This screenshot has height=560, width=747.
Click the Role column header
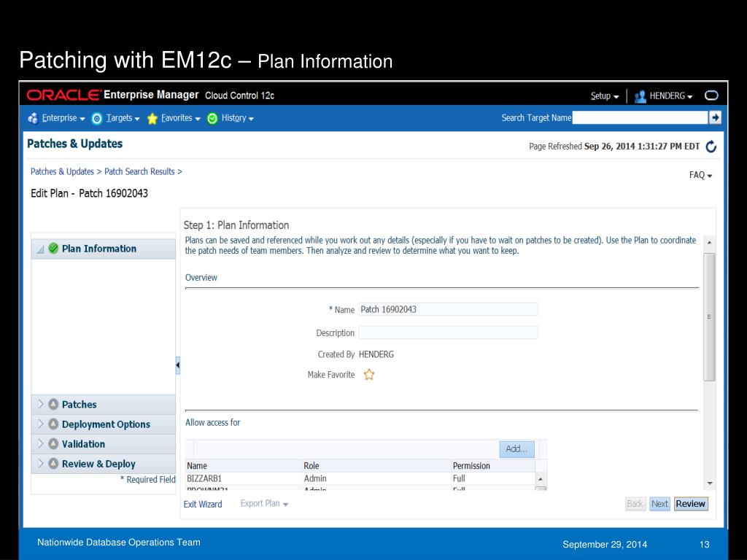point(311,466)
